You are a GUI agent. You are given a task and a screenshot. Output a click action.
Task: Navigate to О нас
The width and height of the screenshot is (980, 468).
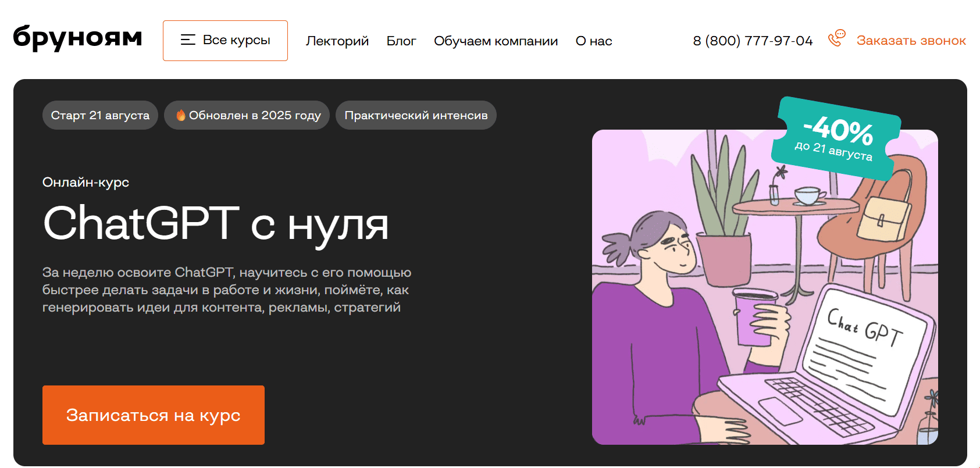pos(594,41)
